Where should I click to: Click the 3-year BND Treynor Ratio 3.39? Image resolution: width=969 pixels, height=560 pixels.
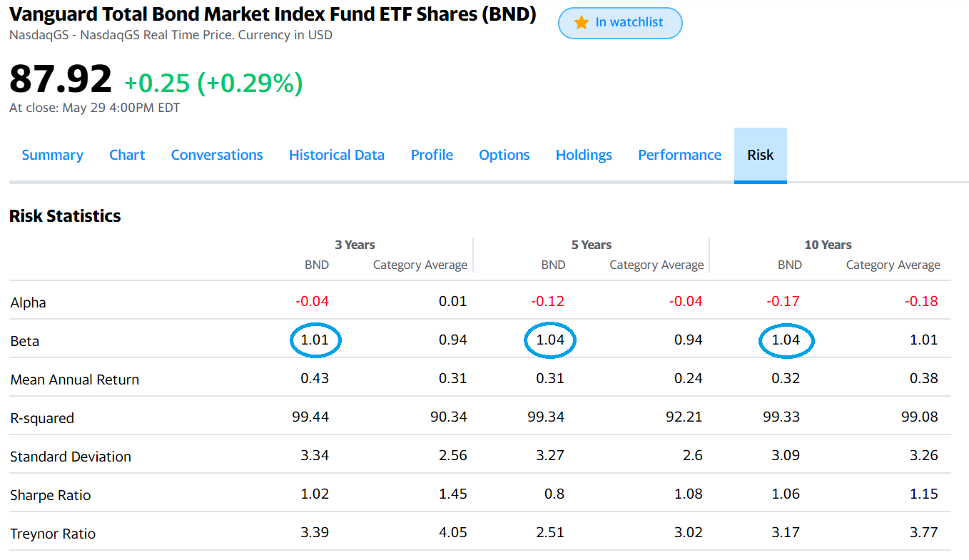[x=315, y=532]
